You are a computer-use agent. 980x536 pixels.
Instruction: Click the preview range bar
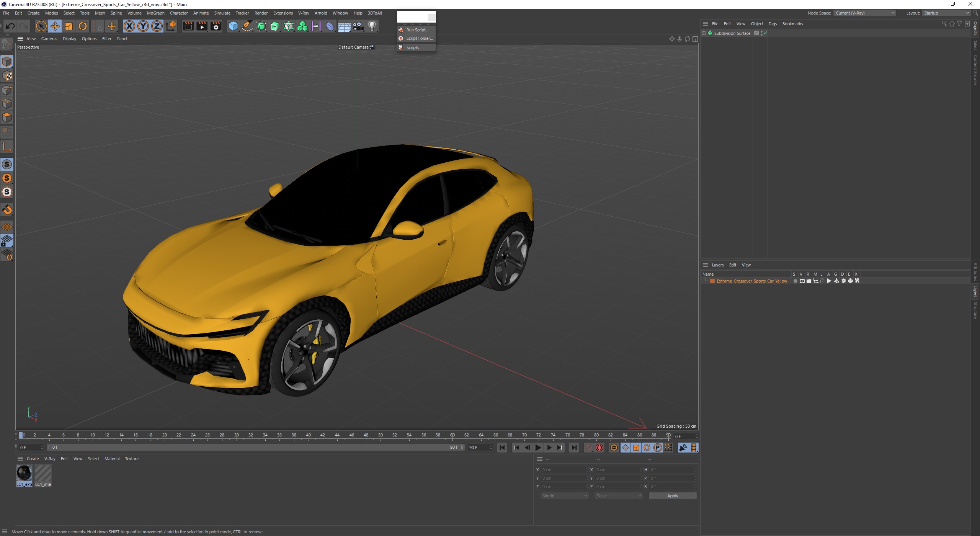pos(255,448)
